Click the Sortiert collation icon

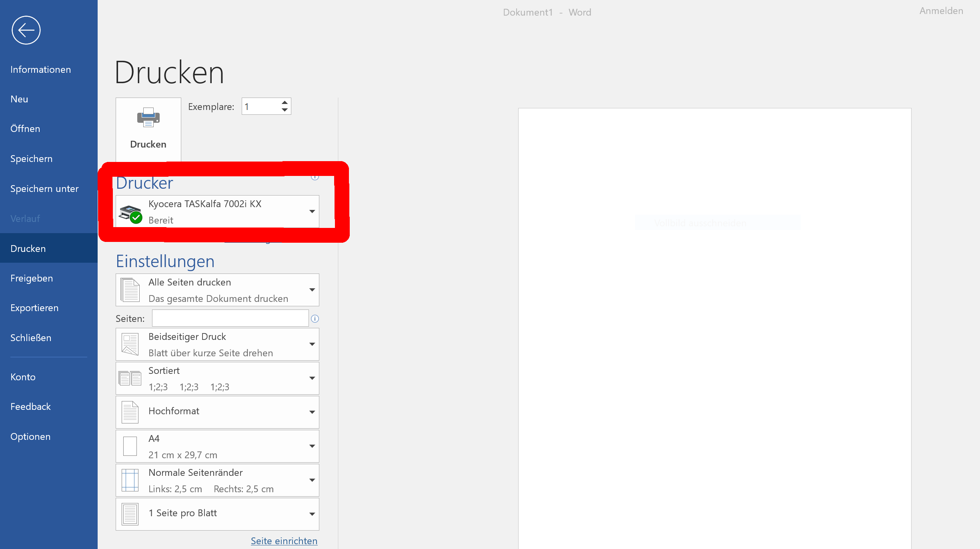click(130, 378)
